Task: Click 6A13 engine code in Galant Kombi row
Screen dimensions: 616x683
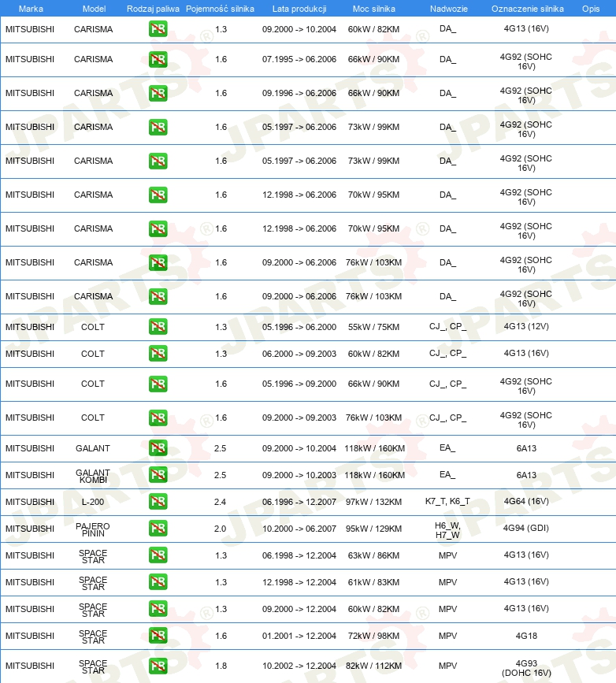Action: click(x=526, y=475)
